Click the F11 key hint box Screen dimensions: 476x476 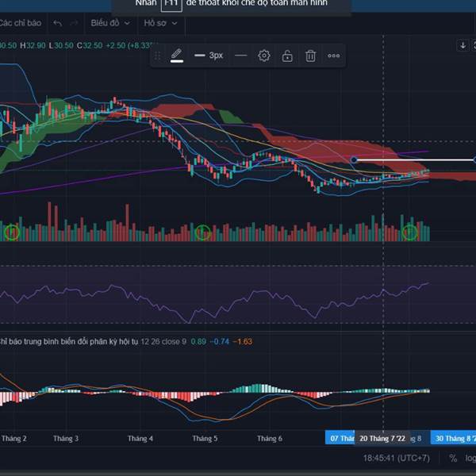[171, 4]
